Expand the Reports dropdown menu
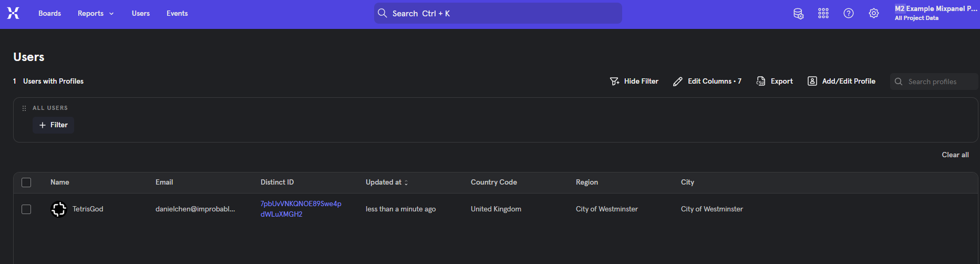Screen dimensions: 980x264 tap(96, 14)
